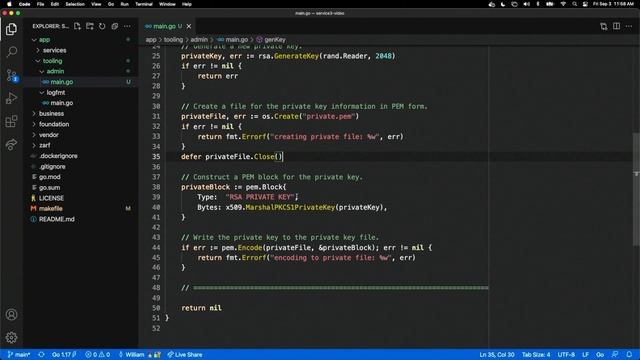The width and height of the screenshot is (640, 360).
Task: Open the View menu
Action: [x=96, y=4]
